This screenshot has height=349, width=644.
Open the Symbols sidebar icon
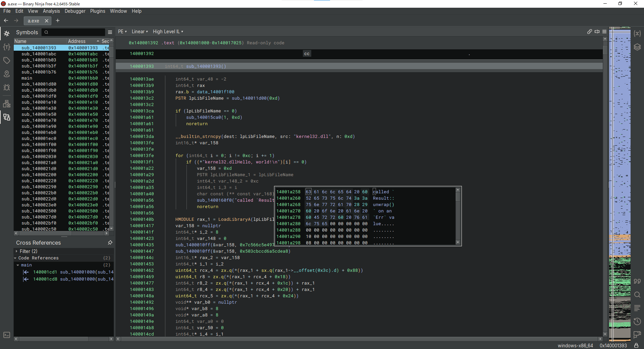pos(7,33)
